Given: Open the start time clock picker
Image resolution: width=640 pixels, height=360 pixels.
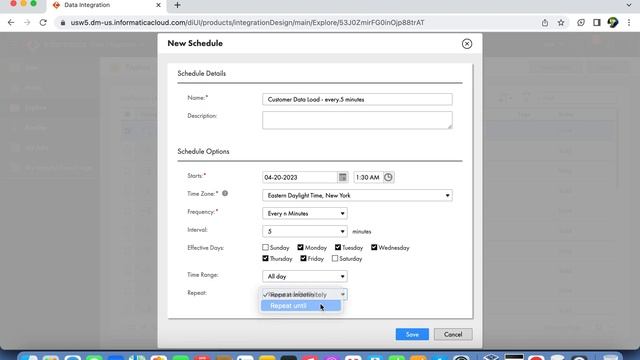Looking at the screenshot, I should point(388,177).
